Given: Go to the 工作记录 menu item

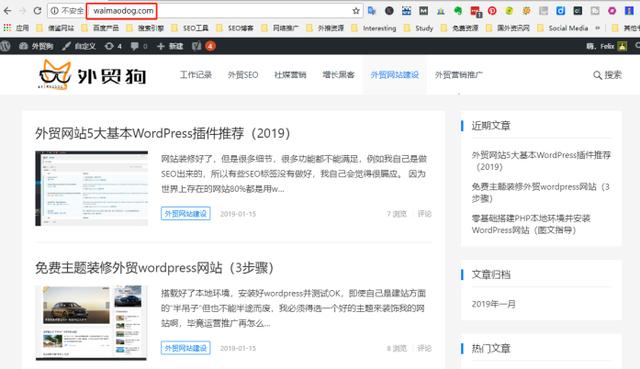Looking at the screenshot, I should 196,75.
